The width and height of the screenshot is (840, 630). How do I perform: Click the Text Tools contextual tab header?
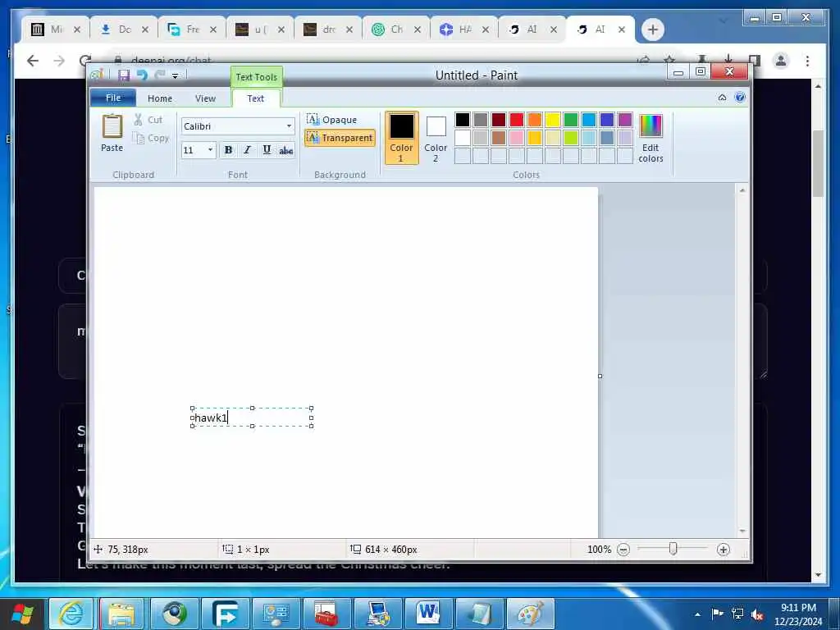(257, 77)
